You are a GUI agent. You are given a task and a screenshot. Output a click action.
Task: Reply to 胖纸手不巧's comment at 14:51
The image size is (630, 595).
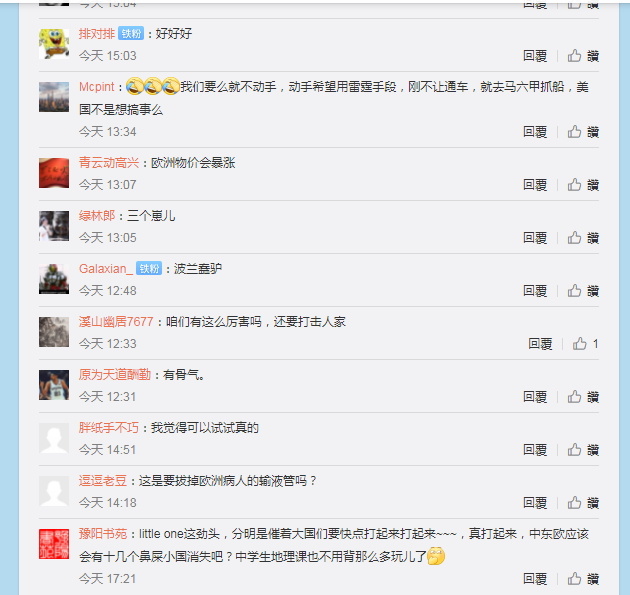[535, 450]
